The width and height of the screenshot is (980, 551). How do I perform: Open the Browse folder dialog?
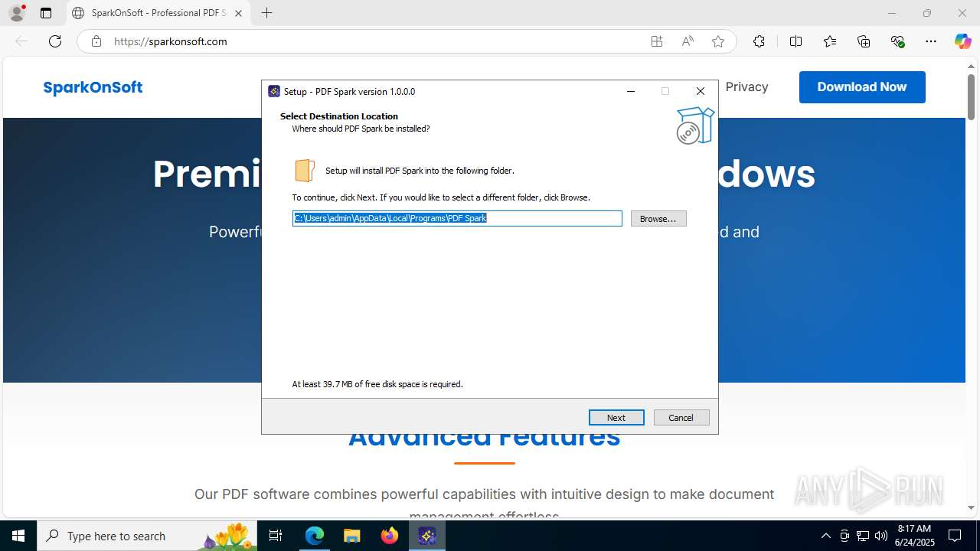658,219
